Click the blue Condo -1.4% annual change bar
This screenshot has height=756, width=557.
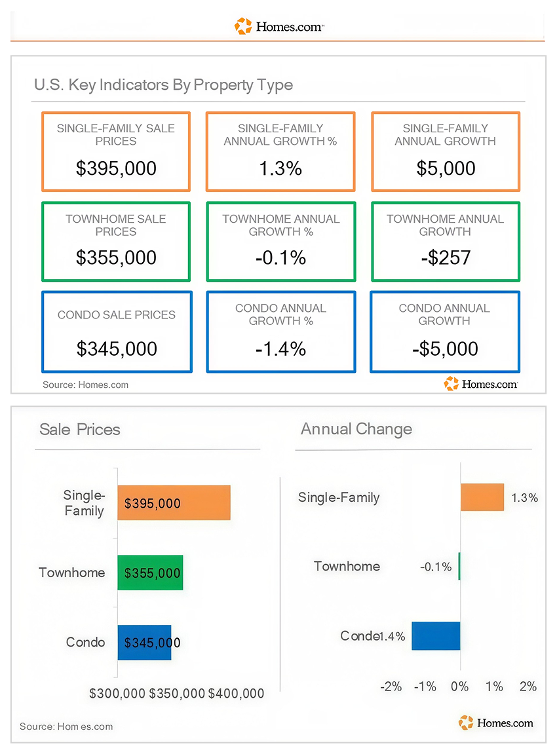(x=436, y=636)
